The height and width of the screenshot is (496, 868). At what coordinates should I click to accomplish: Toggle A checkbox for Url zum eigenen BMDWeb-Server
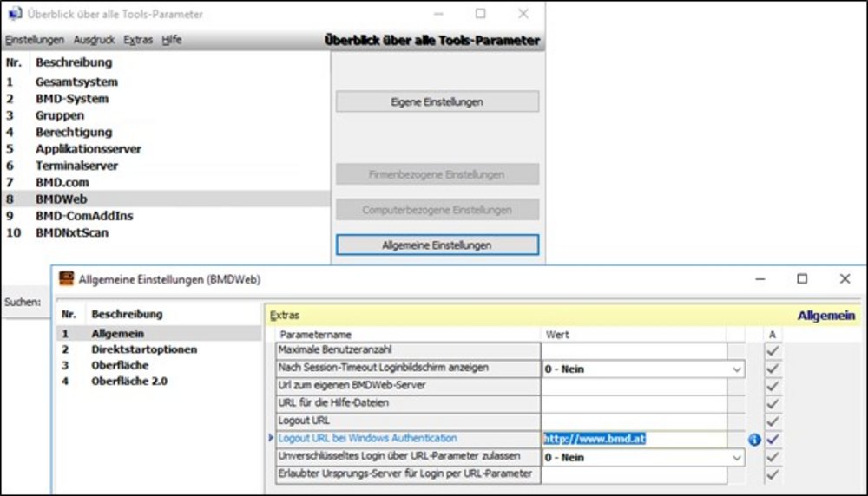point(773,386)
